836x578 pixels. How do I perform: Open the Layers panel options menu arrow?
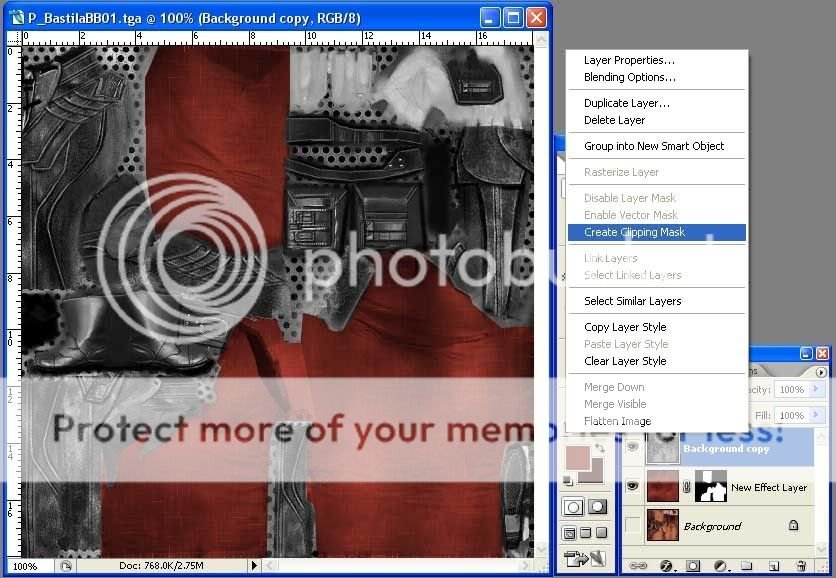pos(821,372)
